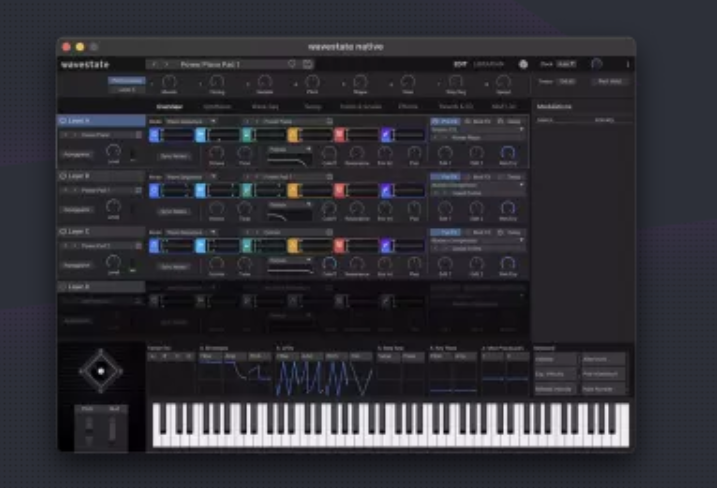Toggle Layer B's Arpeggiator on or off
Image resolution: width=717 pixels, height=488 pixels.
77,210
